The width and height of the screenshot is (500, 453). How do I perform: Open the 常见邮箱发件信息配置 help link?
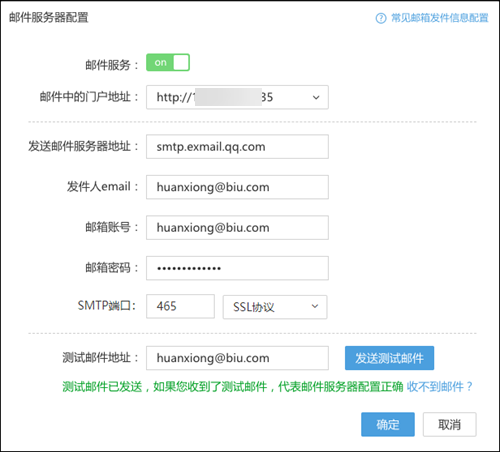pos(440,18)
